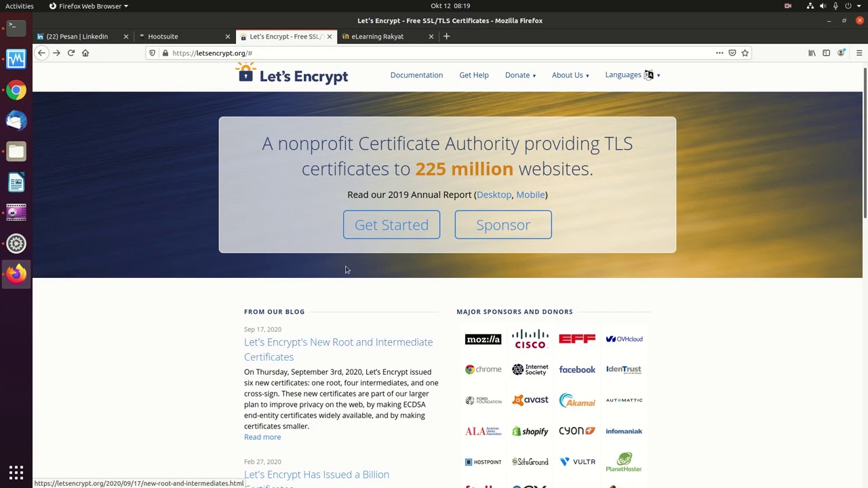Close the Let's Encrypt tab
The image size is (868, 488).
tap(330, 37)
